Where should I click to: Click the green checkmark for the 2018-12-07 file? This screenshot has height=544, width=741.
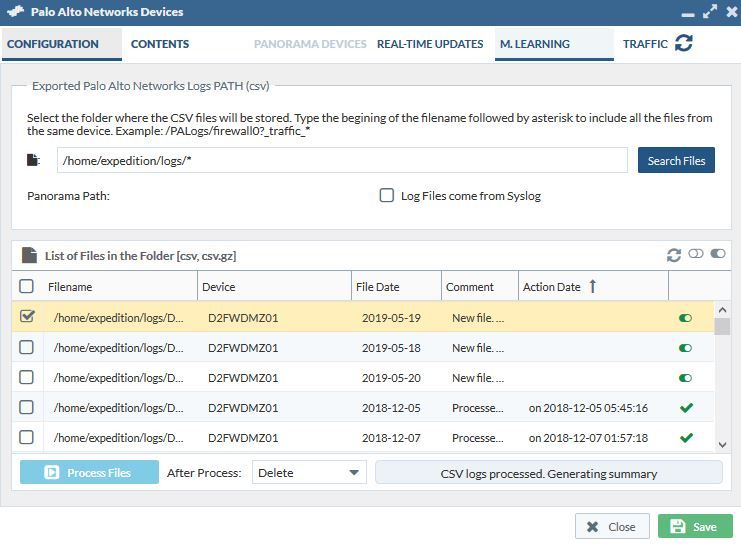pos(686,438)
